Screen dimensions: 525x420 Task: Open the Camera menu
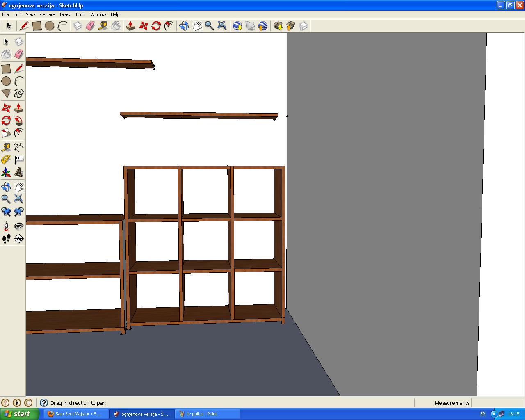[48, 14]
